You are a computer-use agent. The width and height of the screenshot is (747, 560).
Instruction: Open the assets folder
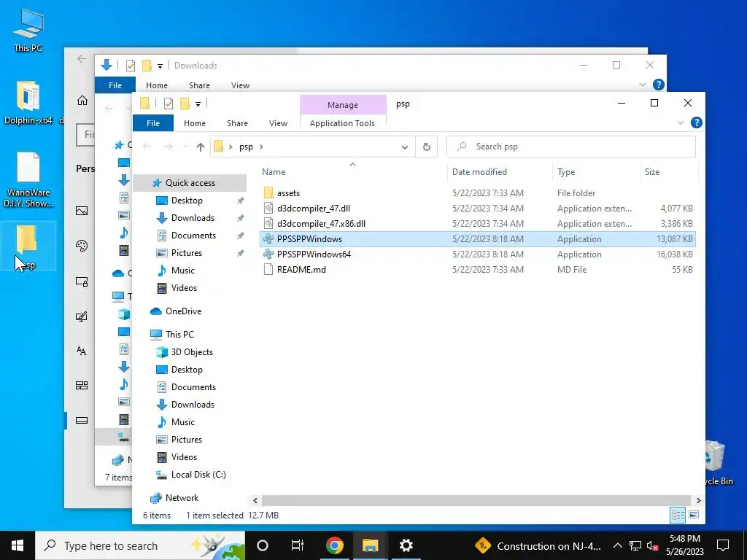[x=288, y=192]
